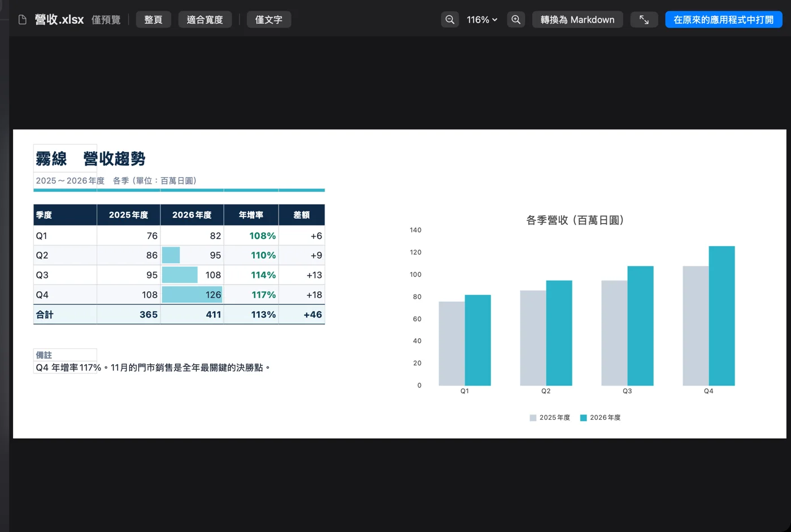The height and width of the screenshot is (532, 791).
Task: Click the +18 difference cell
Action: tap(302, 295)
